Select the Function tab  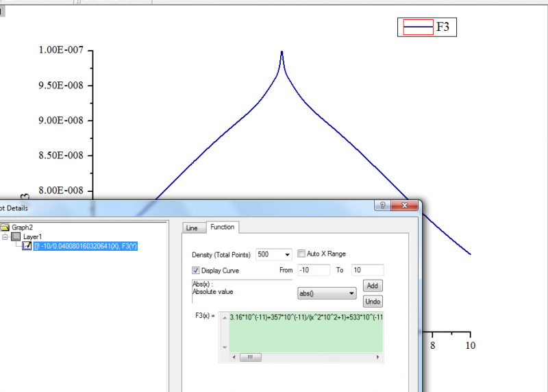point(222,227)
